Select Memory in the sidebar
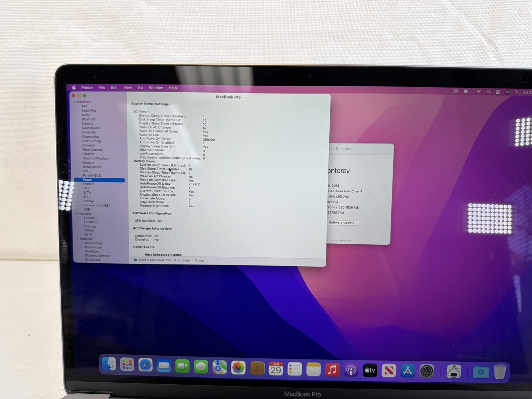532x399 pixels. (89, 163)
